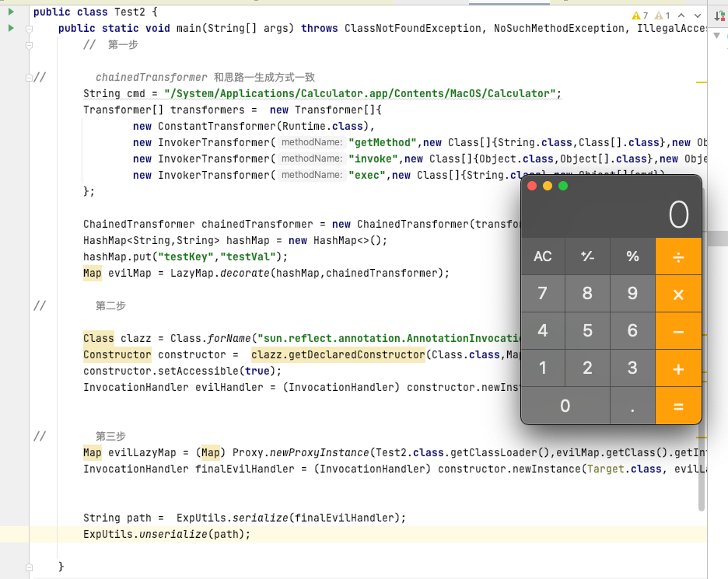Select the divide operator in Calculator
Viewport: 728px width, 579px height.
[678, 256]
